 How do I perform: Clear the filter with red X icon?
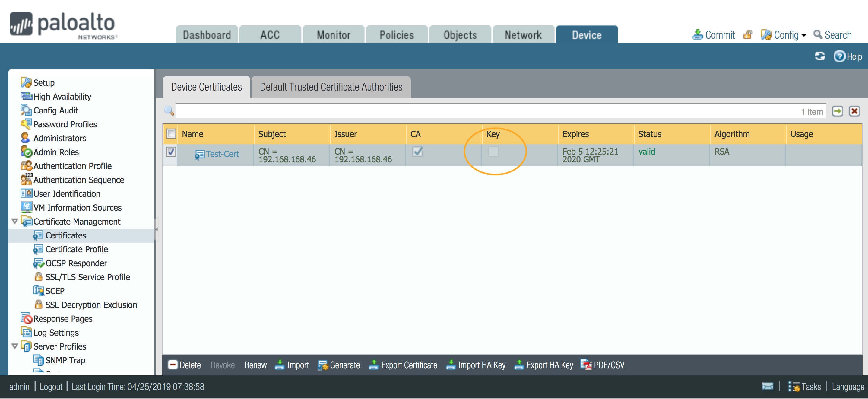pos(854,111)
